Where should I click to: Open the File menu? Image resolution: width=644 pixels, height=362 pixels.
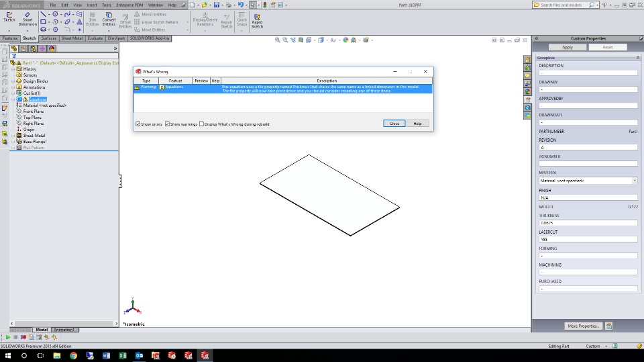53,5
